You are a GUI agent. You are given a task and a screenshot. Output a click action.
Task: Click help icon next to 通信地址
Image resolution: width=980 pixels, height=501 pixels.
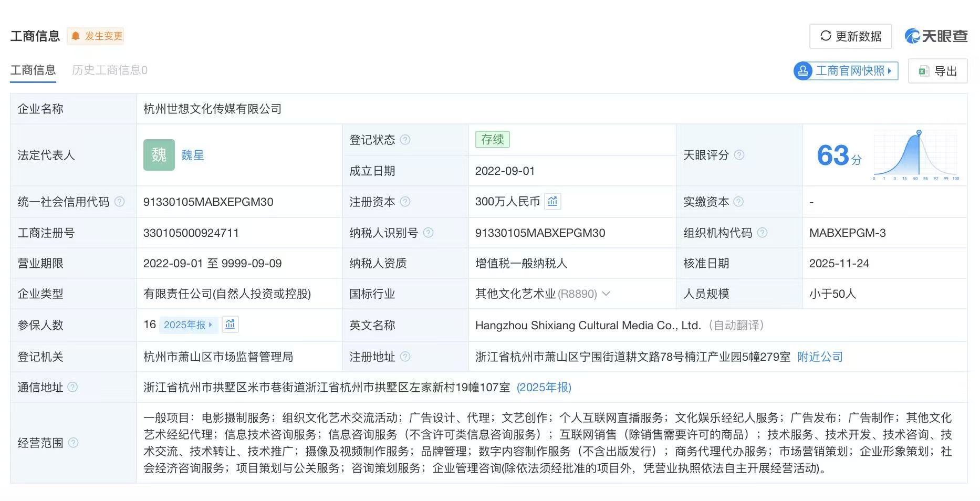[x=72, y=387]
